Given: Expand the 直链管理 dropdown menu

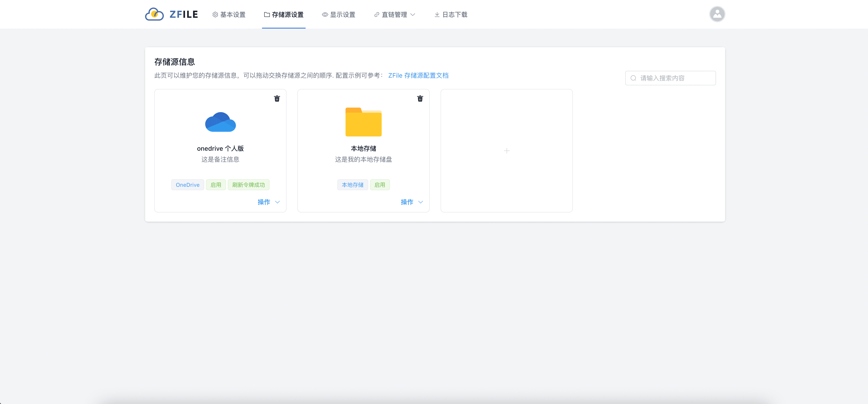Looking at the screenshot, I should click(x=395, y=15).
